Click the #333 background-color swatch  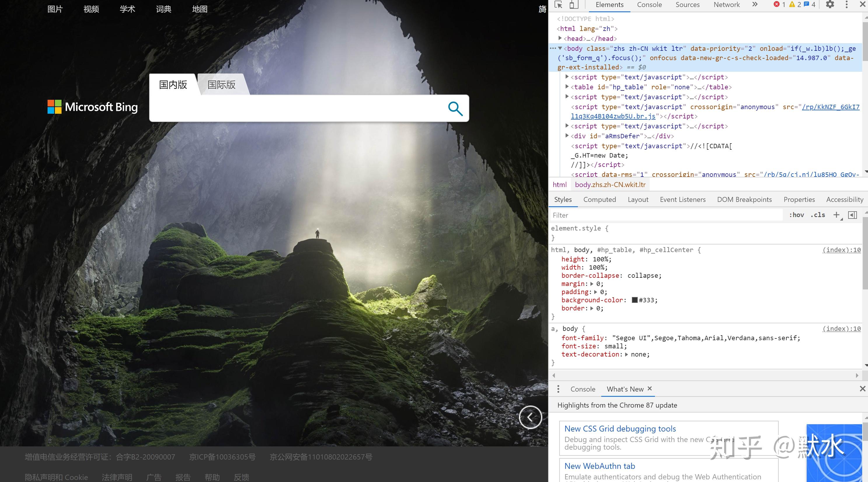[x=635, y=300]
